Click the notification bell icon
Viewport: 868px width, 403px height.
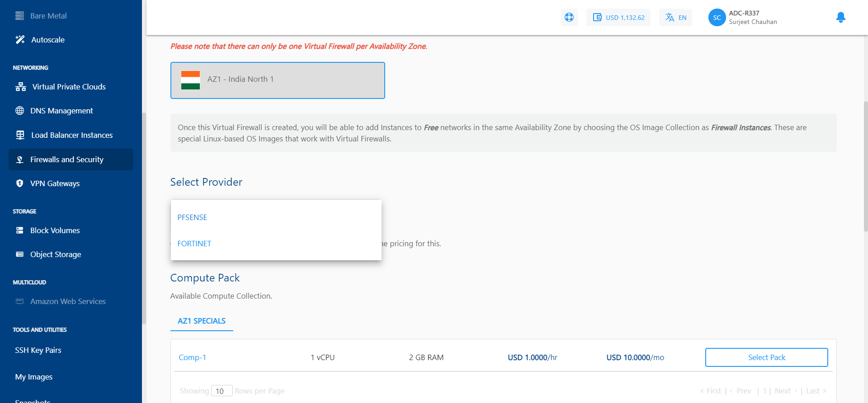point(840,18)
